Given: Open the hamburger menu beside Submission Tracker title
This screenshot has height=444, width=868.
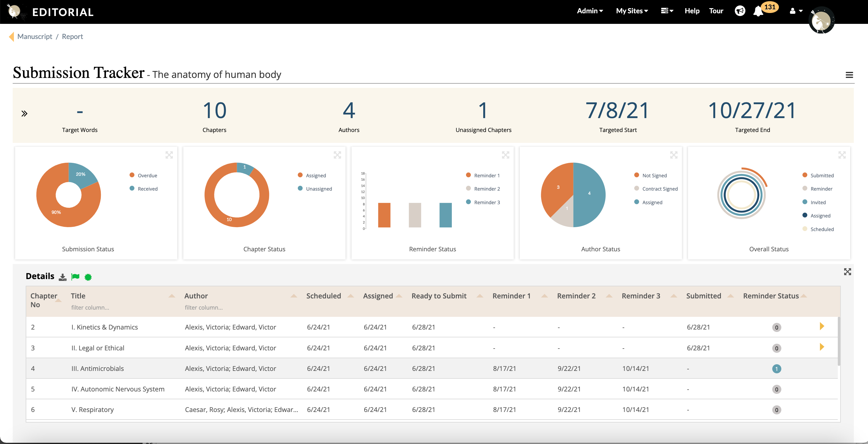Looking at the screenshot, I should (x=849, y=75).
